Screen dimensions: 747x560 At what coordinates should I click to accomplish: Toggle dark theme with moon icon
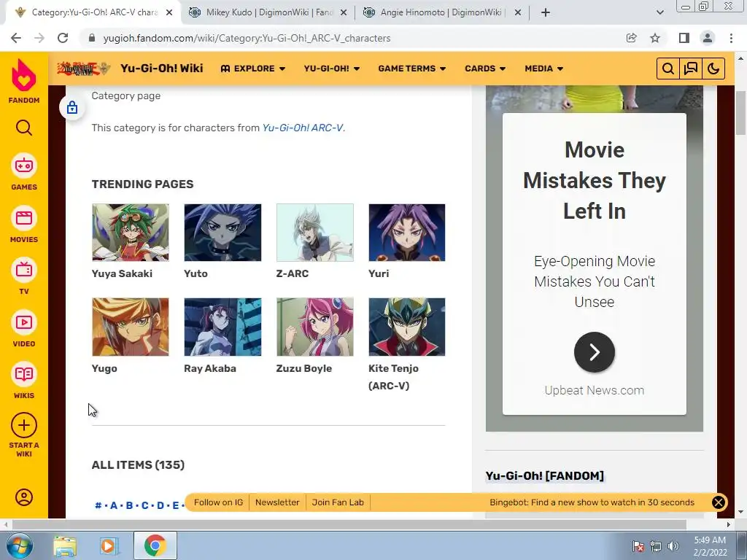713,69
